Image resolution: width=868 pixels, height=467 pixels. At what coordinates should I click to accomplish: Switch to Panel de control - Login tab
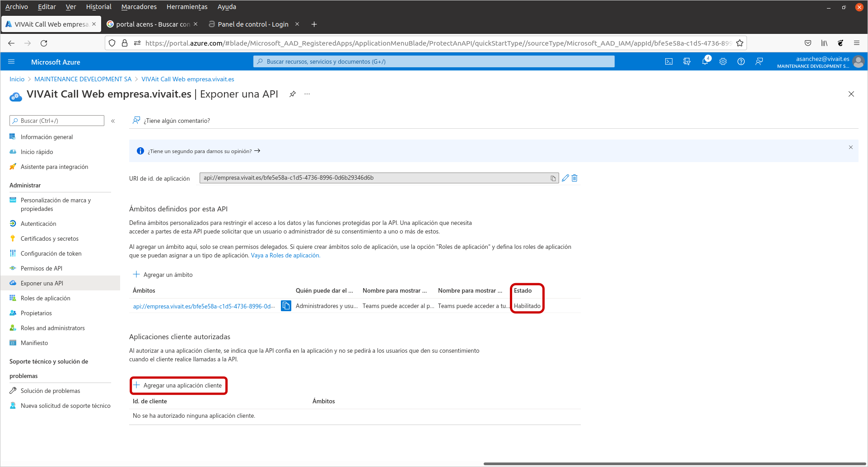252,24
